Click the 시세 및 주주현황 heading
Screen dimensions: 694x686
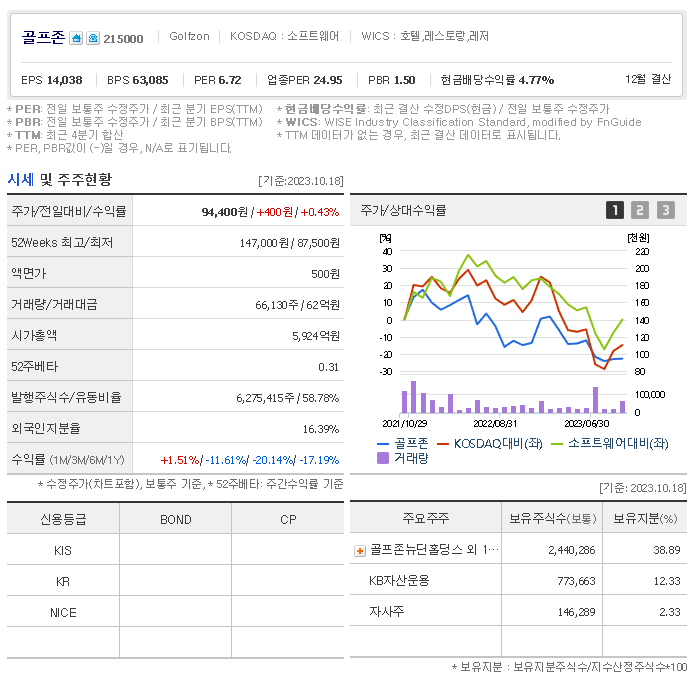[60, 179]
